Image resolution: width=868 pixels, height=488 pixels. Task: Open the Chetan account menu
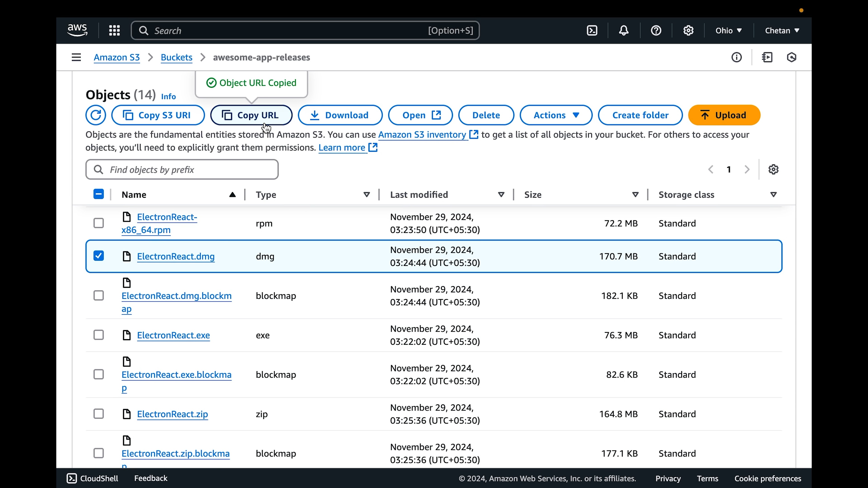point(782,31)
